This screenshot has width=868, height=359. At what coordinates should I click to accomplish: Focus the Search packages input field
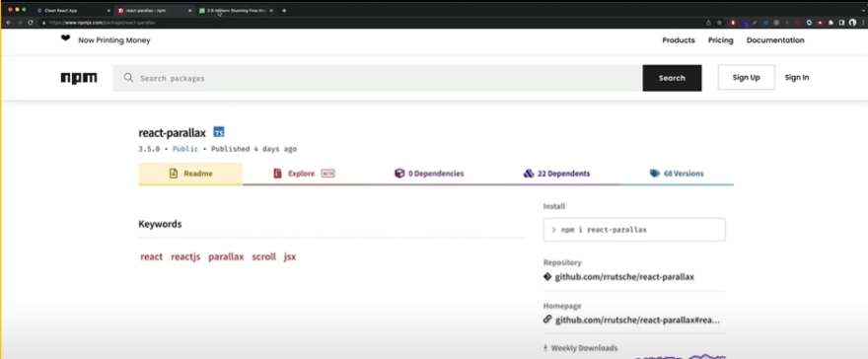tap(378, 78)
